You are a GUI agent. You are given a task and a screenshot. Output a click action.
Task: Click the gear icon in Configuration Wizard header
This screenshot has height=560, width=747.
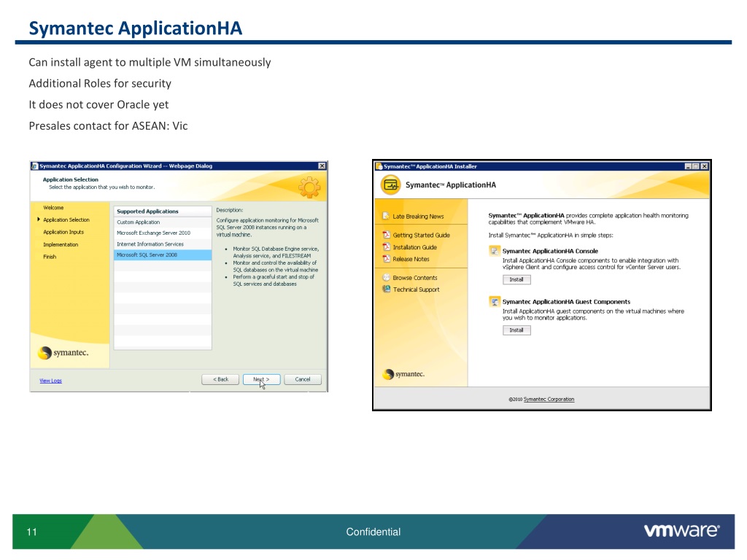(309, 187)
